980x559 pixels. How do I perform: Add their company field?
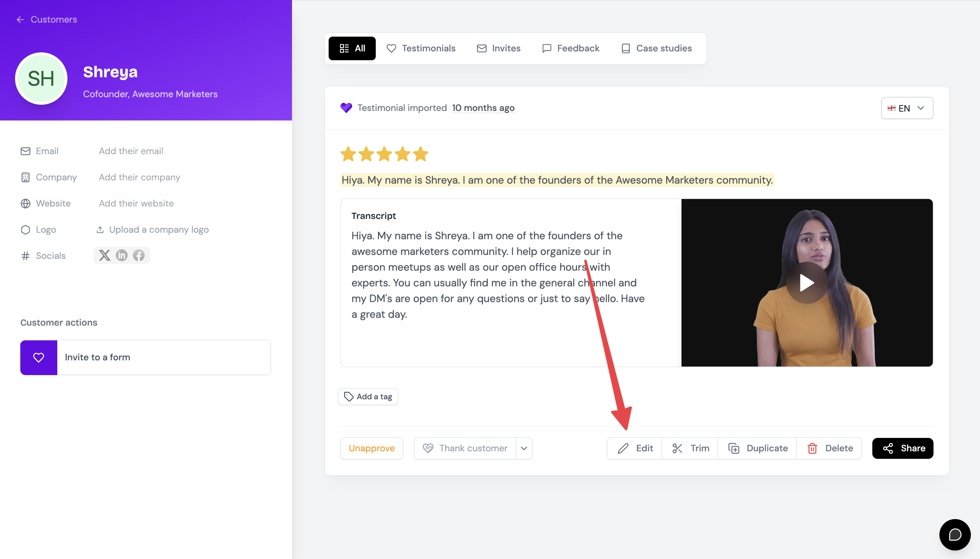click(x=139, y=177)
